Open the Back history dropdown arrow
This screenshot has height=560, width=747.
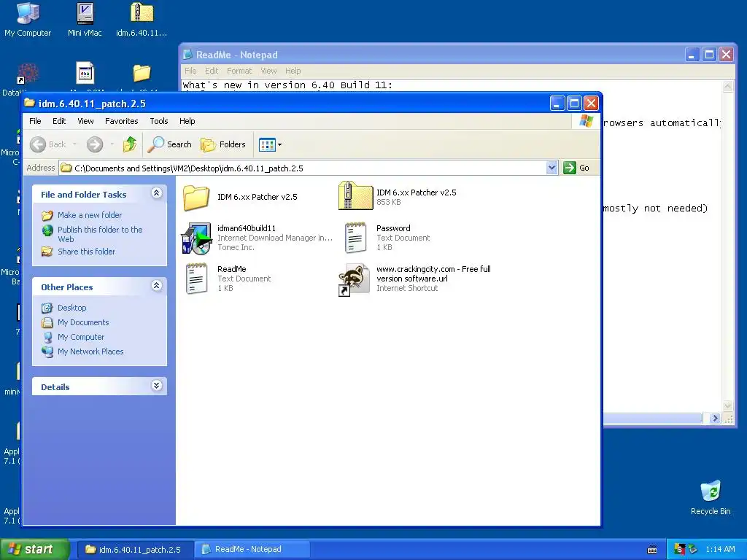(74, 144)
